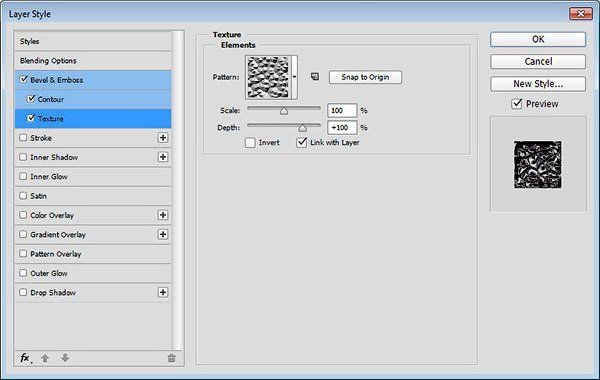Add another Inner Shadow plus icon
Screen dimensions: 600x380
163,157
